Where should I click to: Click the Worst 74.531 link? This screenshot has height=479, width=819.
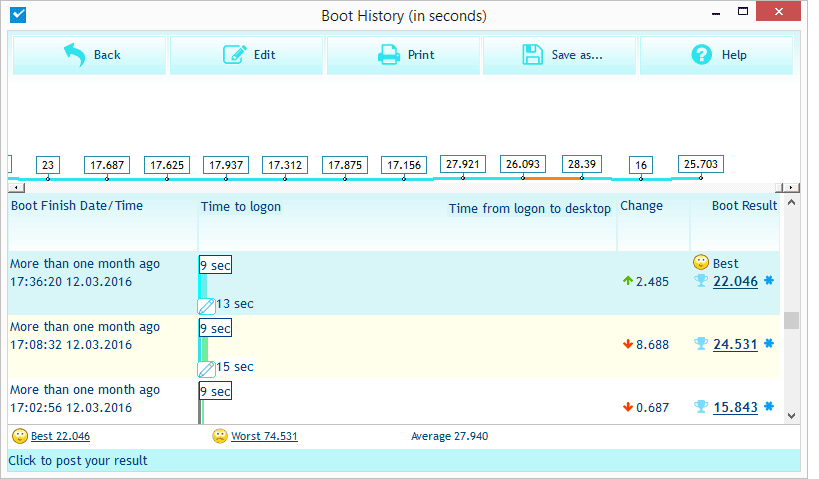[x=264, y=436]
